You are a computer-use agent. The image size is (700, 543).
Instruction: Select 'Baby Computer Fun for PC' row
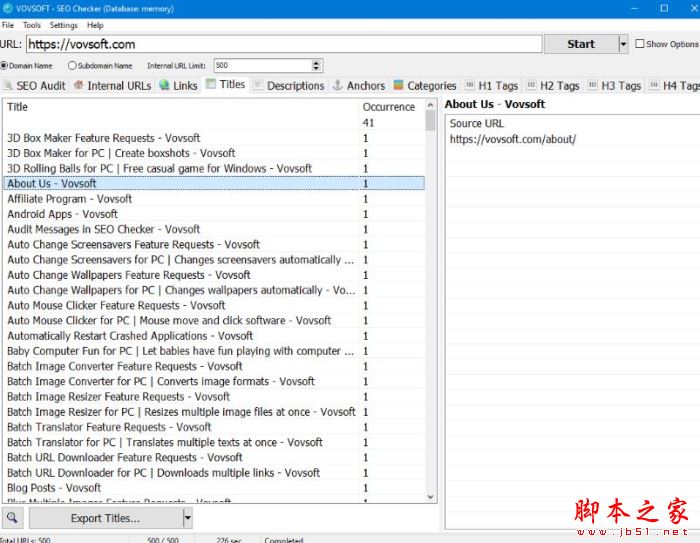pyautogui.click(x=214, y=351)
